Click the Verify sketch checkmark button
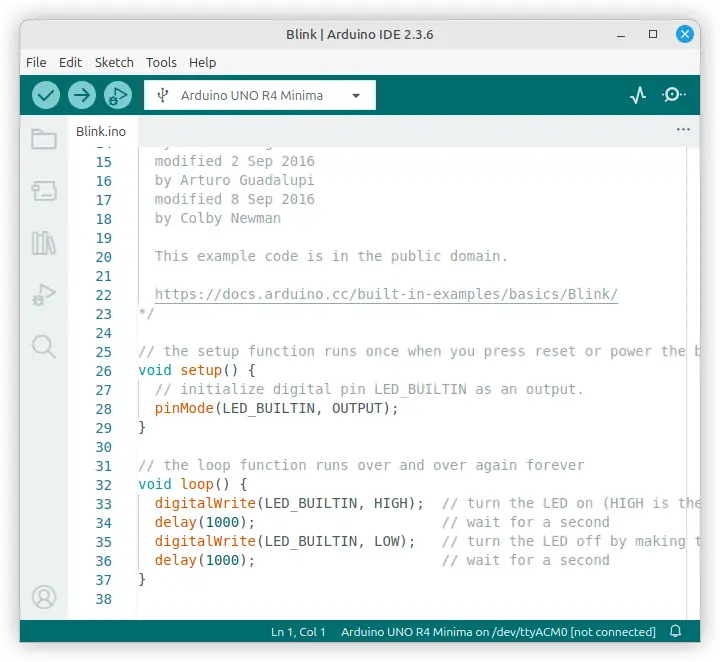This screenshot has height=662, width=720. point(46,95)
